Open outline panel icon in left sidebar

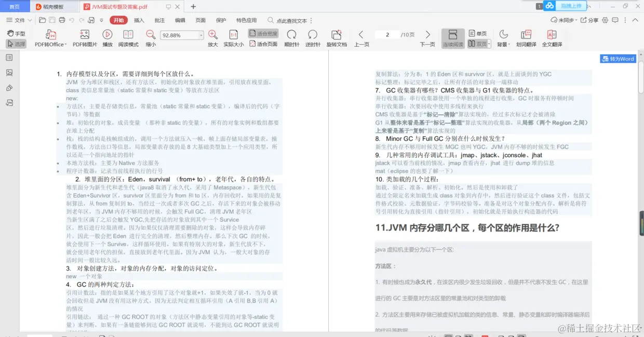[9, 58]
